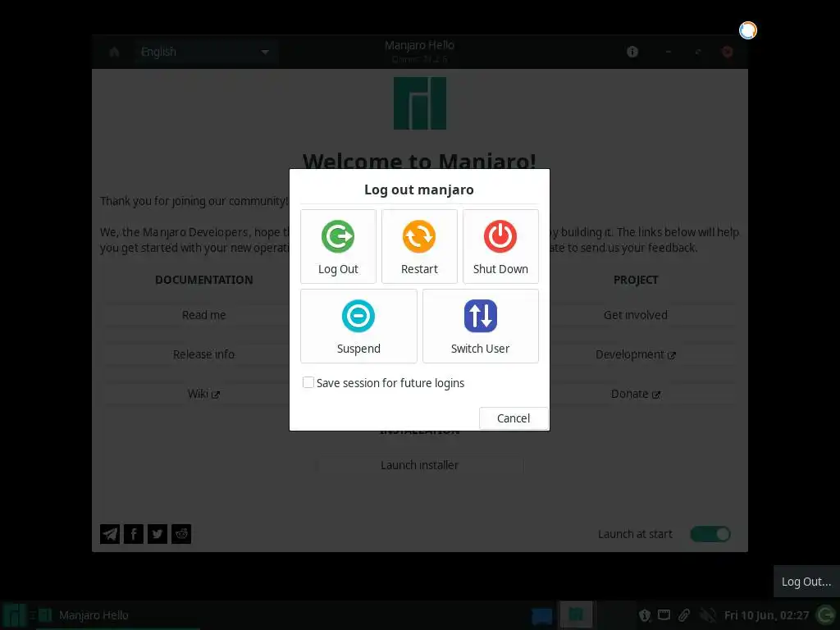Click the Launch installer button
The height and width of the screenshot is (630, 840).
click(419, 465)
